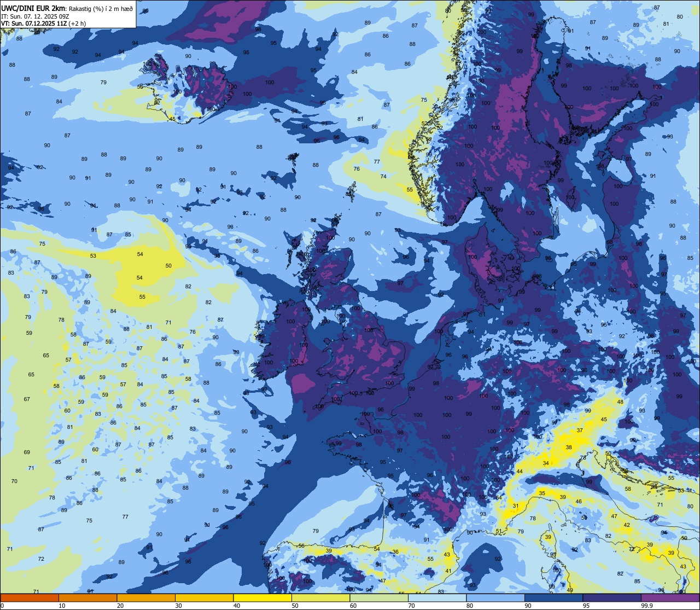This screenshot has width=700, height=610.
Task: Click the purple legend segment above 99.9
Action: pos(670,597)
